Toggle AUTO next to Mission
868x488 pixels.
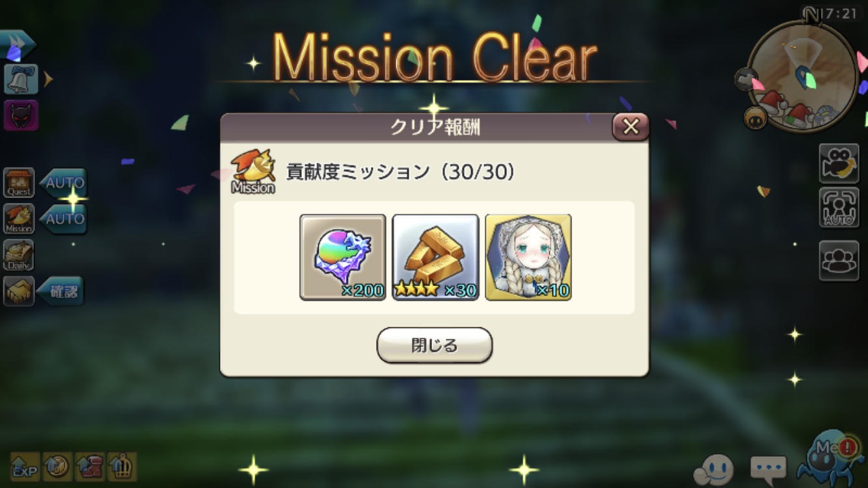click(x=64, y=219)
